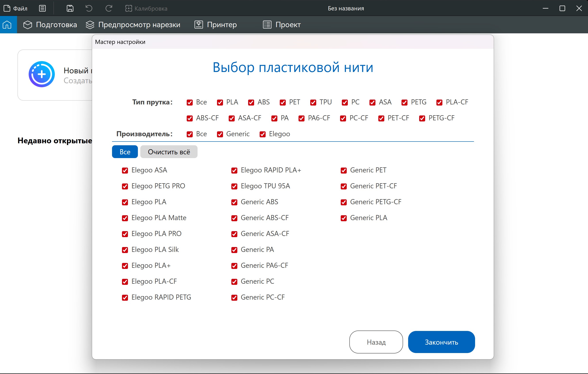
Task: Click the Назад back button
Action: point(376,342)
